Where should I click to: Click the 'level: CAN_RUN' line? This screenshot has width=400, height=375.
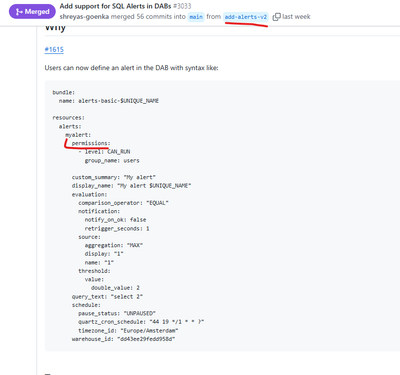104,152
